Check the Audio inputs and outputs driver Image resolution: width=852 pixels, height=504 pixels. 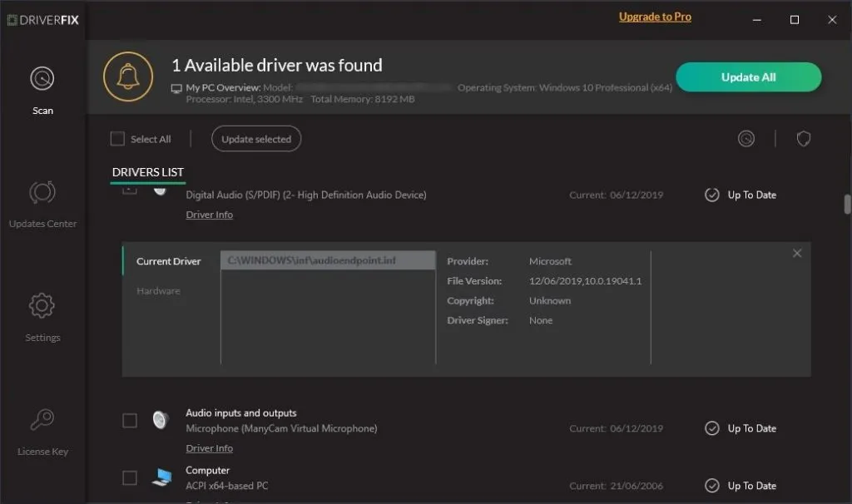[x=130, y=421]
